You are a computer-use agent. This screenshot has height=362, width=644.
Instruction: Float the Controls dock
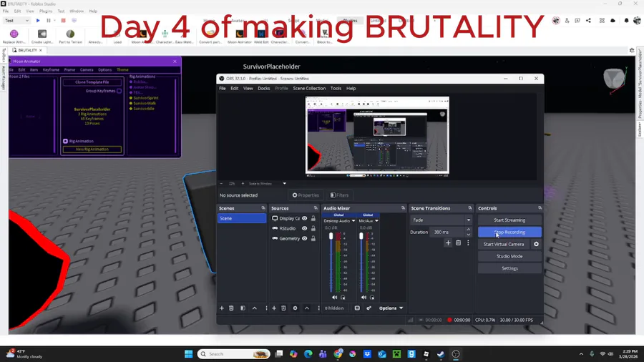(540, 208)
